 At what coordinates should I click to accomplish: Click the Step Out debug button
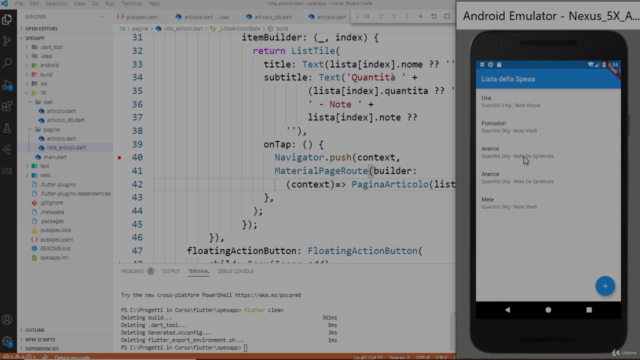click(407, 16)
